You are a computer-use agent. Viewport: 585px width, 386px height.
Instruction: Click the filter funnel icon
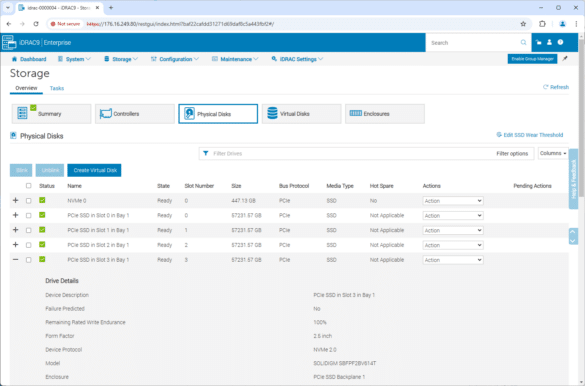click(x=206, y=153)
